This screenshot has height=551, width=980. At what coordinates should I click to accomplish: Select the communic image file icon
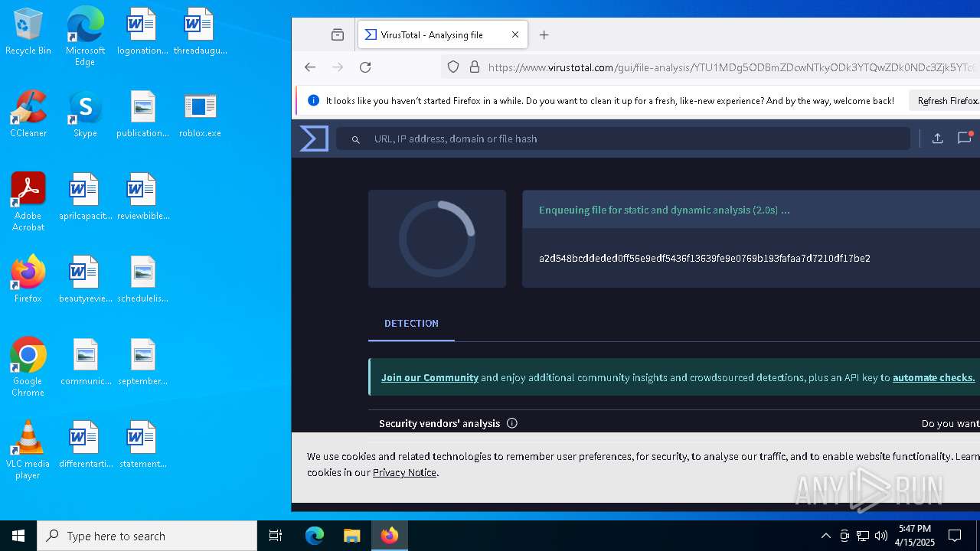(85, 363)
